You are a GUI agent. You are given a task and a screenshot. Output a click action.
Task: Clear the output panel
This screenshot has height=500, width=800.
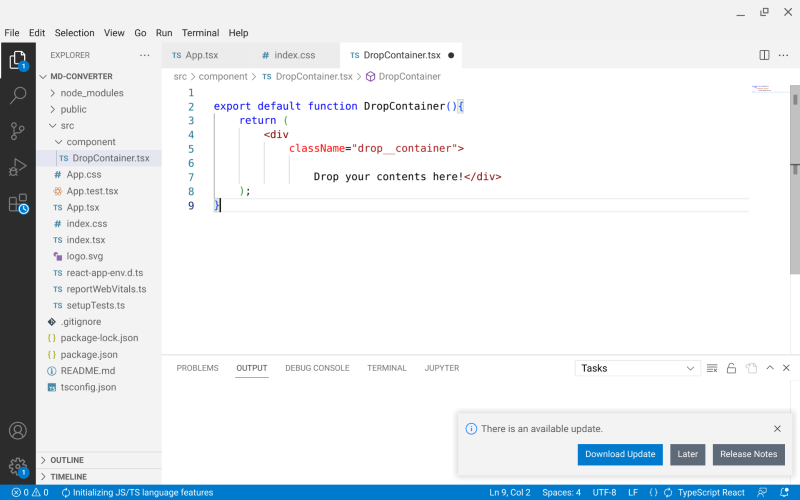pyautogui.click(x=712, y=368)
